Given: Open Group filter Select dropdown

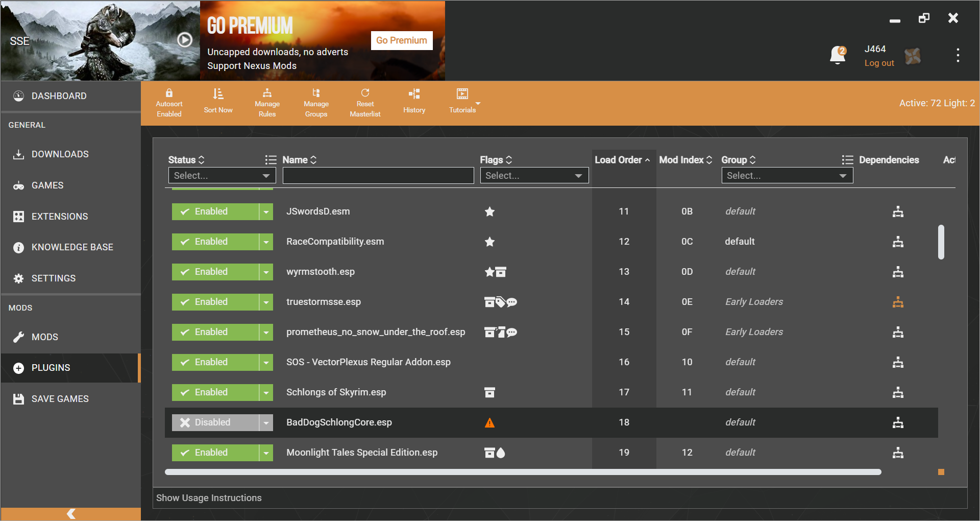Looking at the screenshot, I should pyautogui.click(x=787, y=175).
